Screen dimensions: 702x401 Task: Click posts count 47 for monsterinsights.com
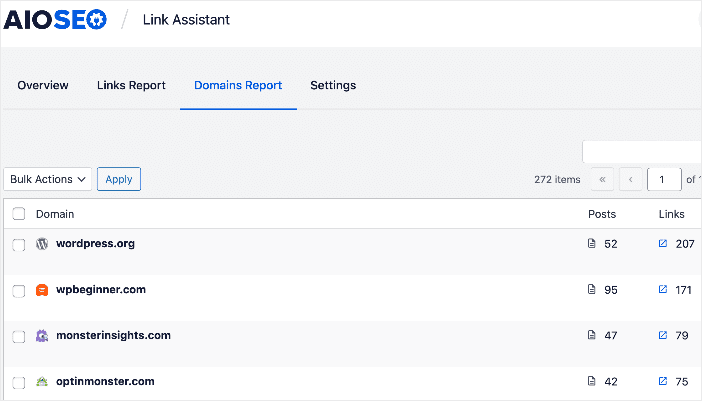coord(611,336)
